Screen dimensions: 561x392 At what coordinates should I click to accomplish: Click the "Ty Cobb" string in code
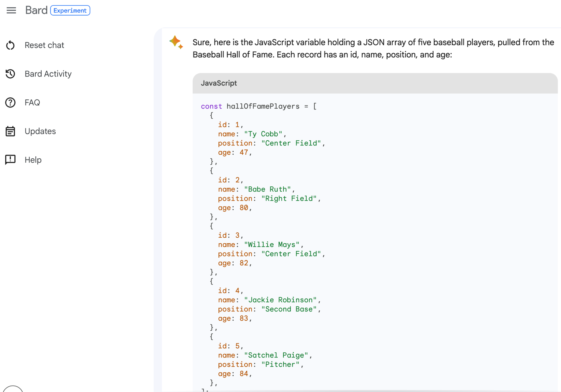[x=263, y=134]
